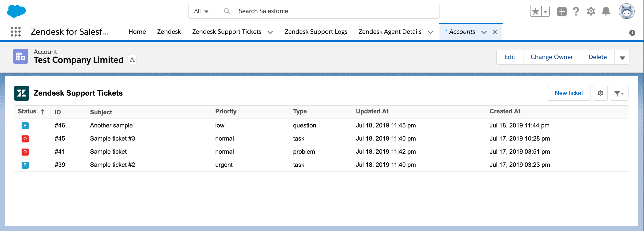Expand the Zendesk Agent Details tab menu
The image size is (644, 231).
(430, 32)
